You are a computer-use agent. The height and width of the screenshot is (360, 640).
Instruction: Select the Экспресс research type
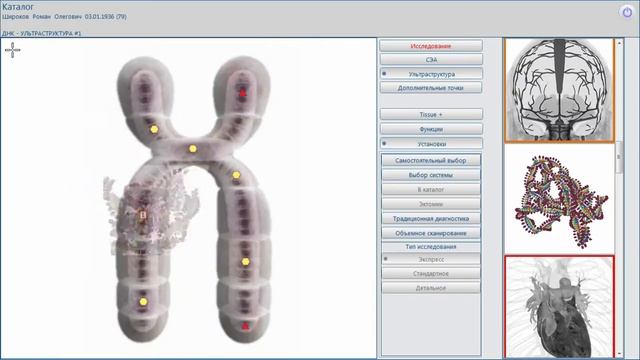pyautogui.click(x=431, y=259)
